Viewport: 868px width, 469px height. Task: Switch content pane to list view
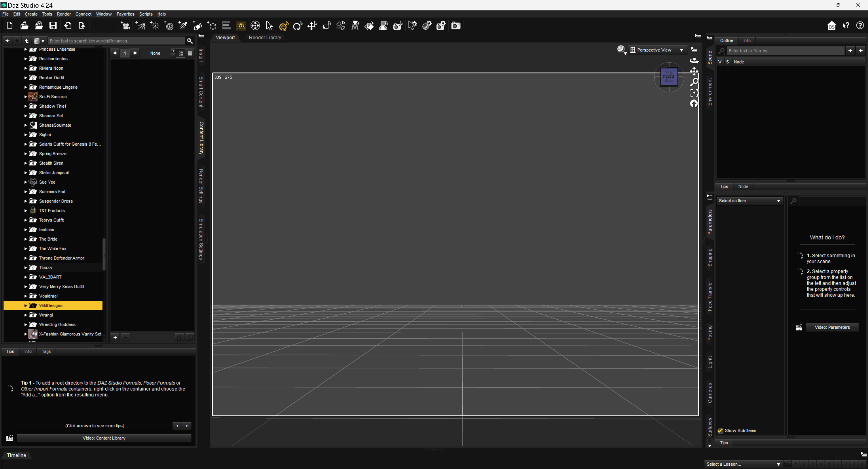tap(190, 53)
